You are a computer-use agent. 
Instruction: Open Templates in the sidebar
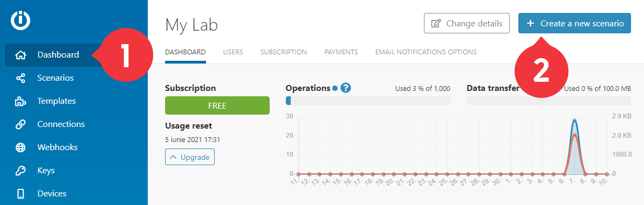(x=56, y=101)
